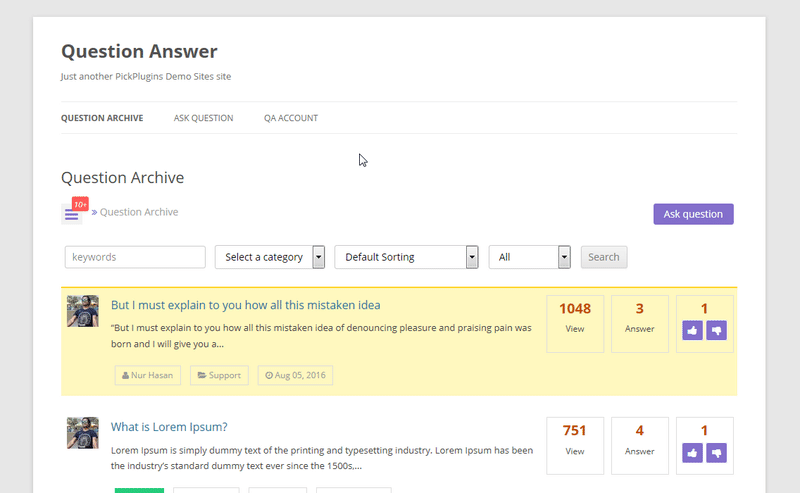Open the hamburger menu with 10+ badge
The image size is (800, 493).
click(x=71, y=215)
